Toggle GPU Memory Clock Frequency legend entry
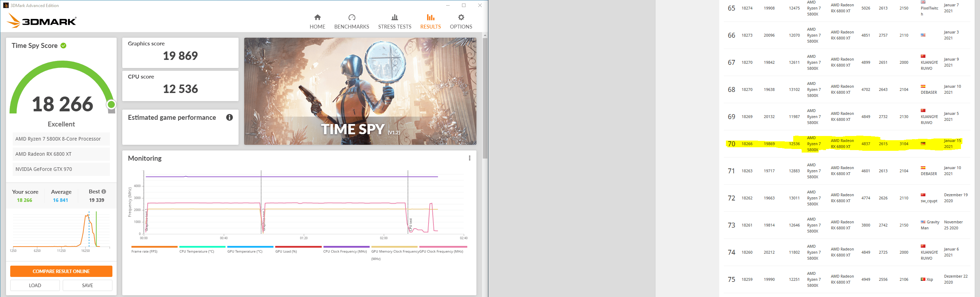 point(395,253)
